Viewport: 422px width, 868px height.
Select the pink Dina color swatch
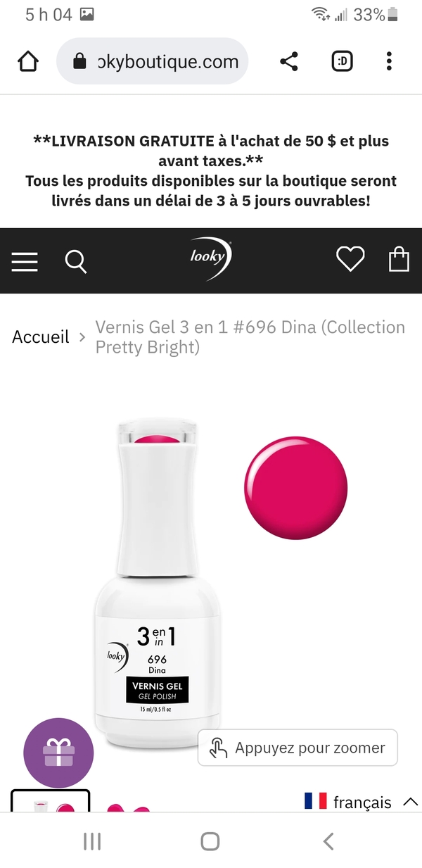tap(296, 488)
